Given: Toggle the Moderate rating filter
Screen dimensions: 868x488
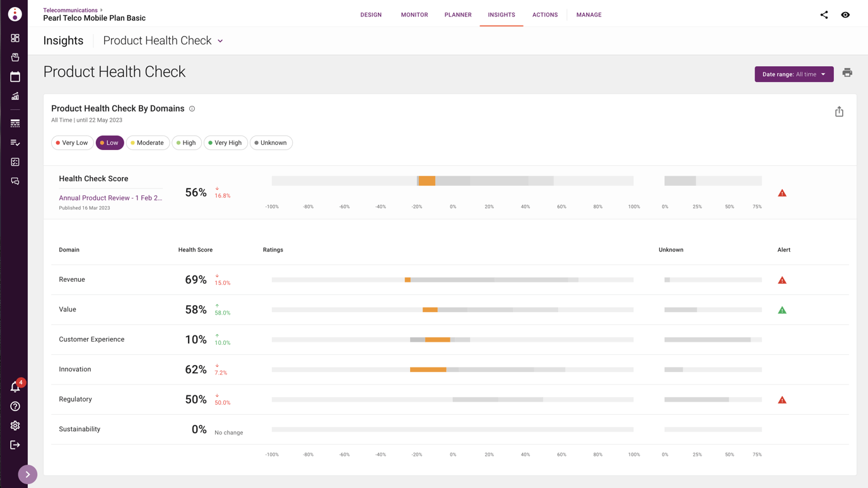Looking at the screenshot, I should pyautogui.click(x=147, y=142).
